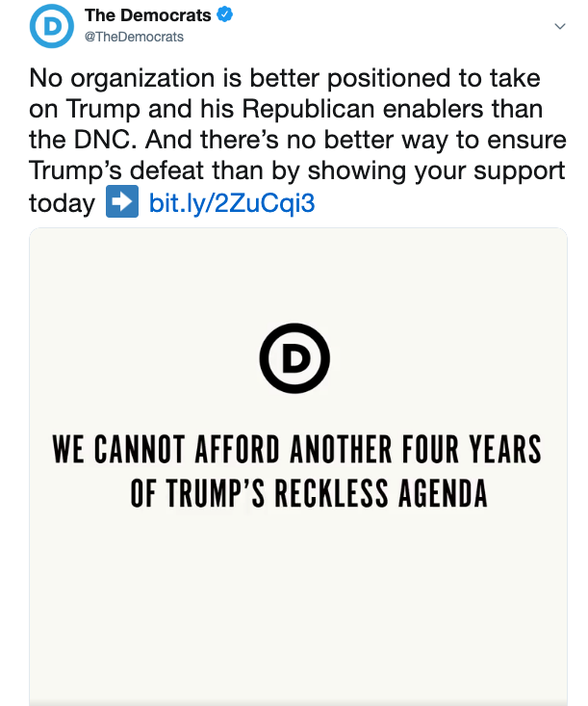Click the blue right-arrow emoji before the link
This screenshot has height=706, width=588.
122,201
